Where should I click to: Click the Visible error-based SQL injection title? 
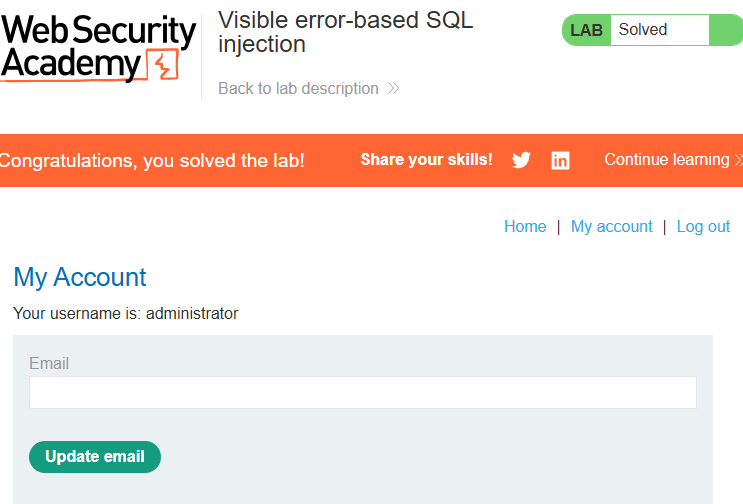pyautogui.click(x=345, y=32)
